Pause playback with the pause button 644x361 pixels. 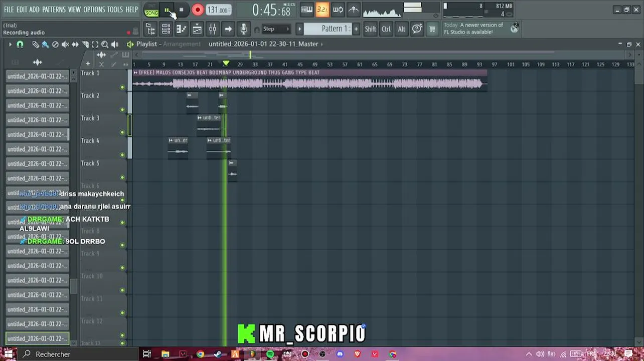click(167, 10)
